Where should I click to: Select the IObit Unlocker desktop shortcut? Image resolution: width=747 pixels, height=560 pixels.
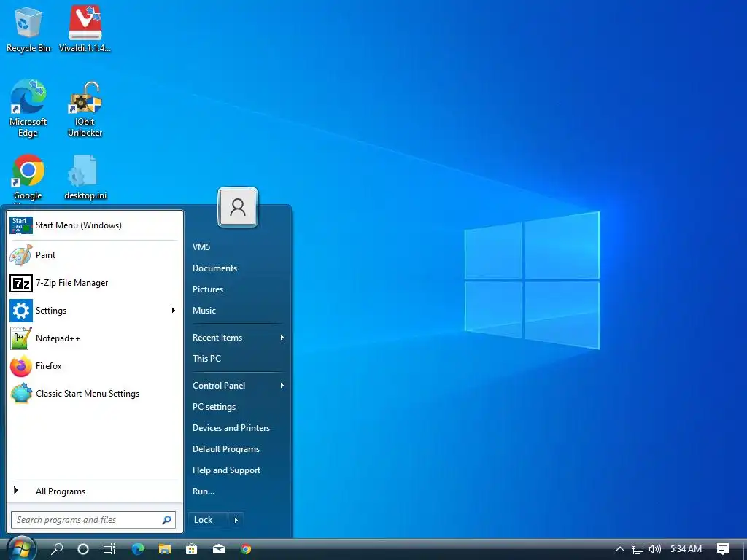(85, 109)
